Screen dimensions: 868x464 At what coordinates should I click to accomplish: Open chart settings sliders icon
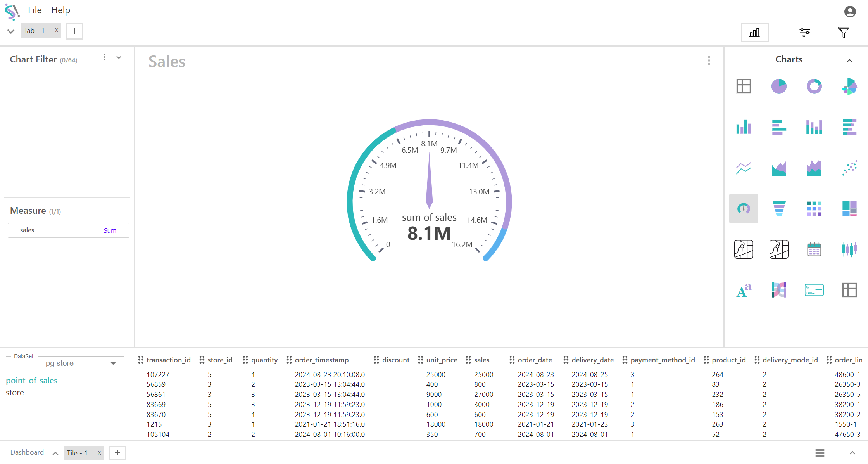point(805,33)
